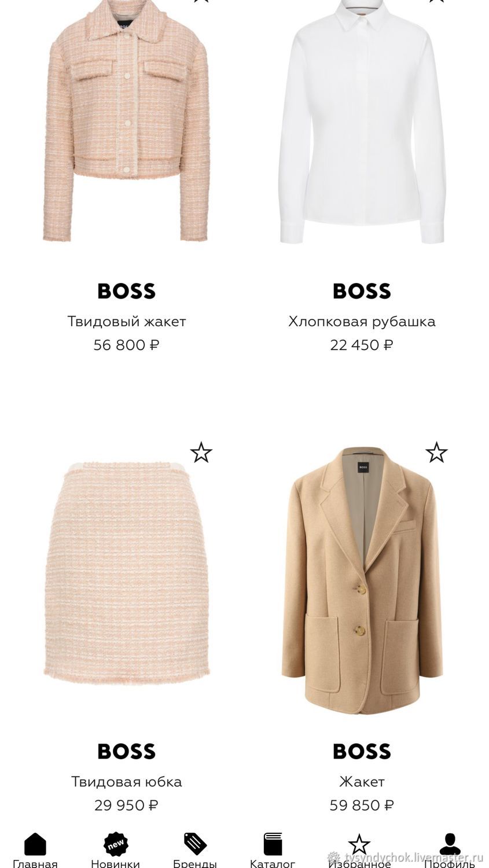
Task: Select the Жакет product title
Action: click(x=362, y=782)
